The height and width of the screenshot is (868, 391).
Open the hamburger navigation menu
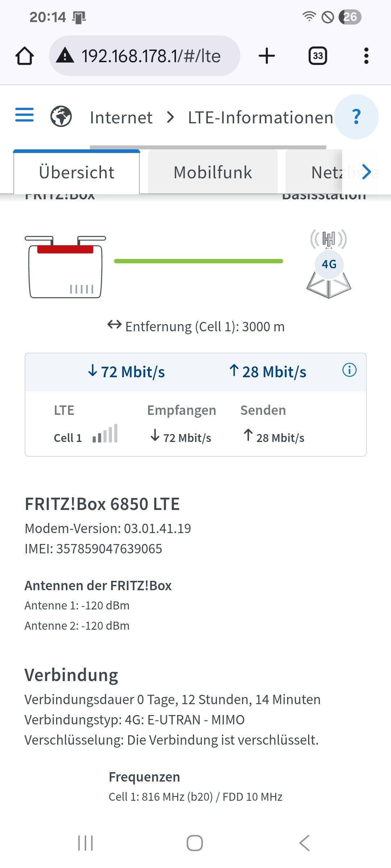tap(24, 115)
